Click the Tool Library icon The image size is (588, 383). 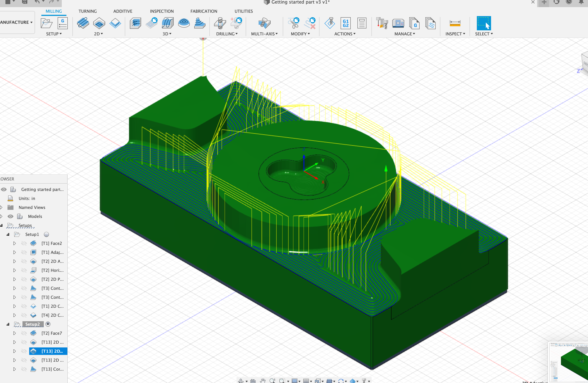382,23
